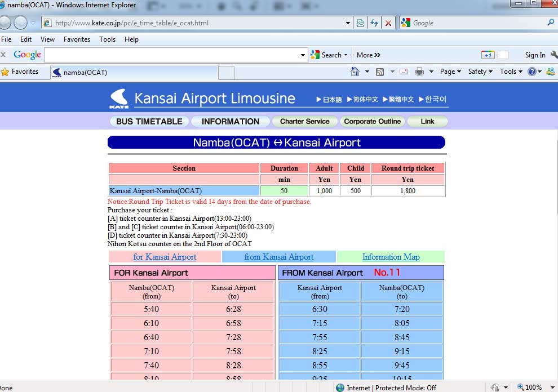Click the RSS Feeds icon
Viewport: 558px width, 392px height.
tap(380, 72)
